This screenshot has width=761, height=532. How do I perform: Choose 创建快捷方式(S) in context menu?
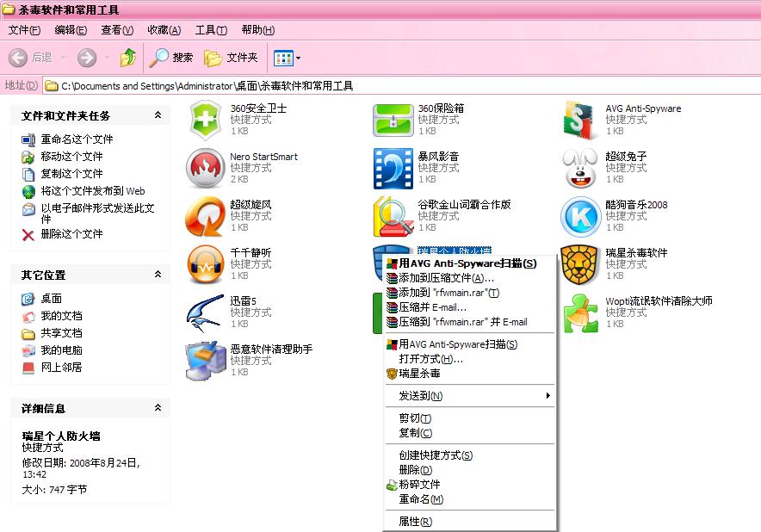pyautogui.click(x=470, y=455)
